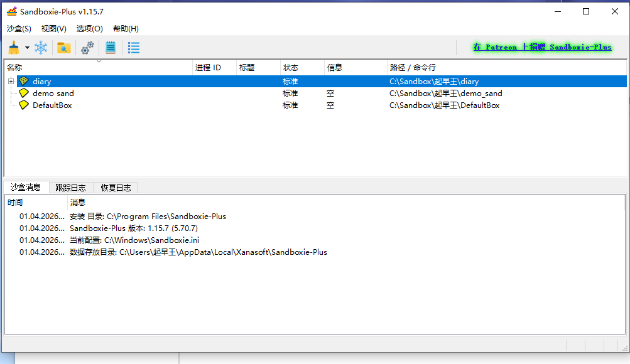630x364 pixels.
Task: Click the DefaultBox sandbox yellow icon
Action: point(24,105)
